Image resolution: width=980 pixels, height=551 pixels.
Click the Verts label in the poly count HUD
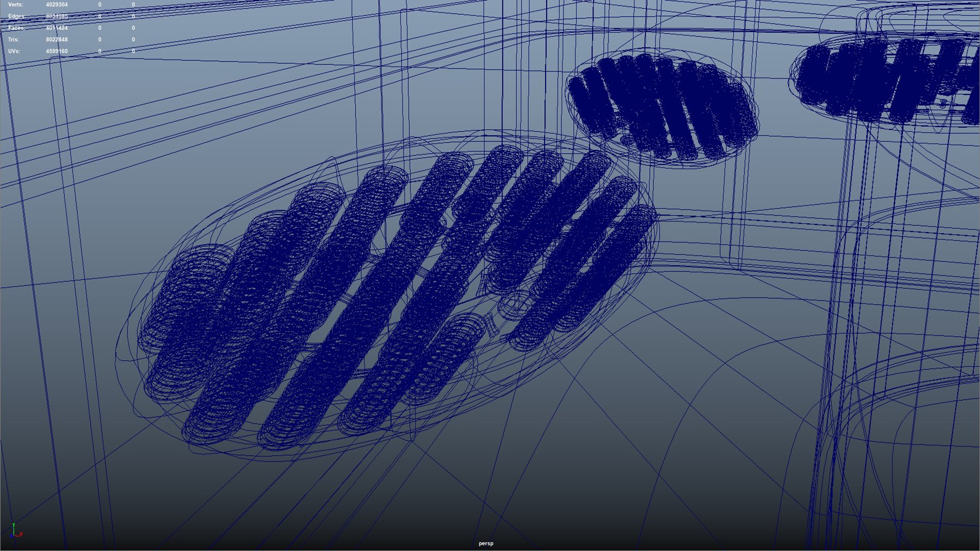[x=15, y=5]
